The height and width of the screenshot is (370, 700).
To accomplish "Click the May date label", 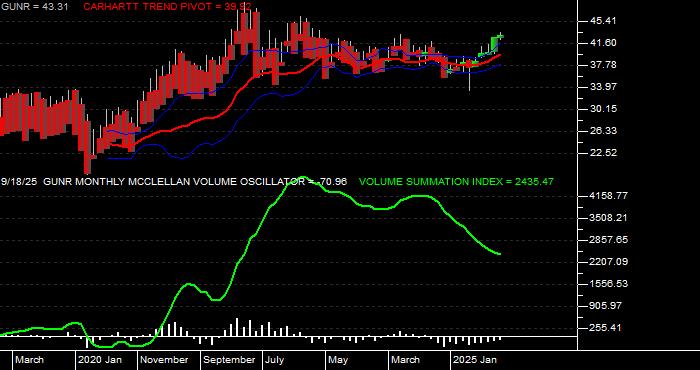I will coord(338,360).
